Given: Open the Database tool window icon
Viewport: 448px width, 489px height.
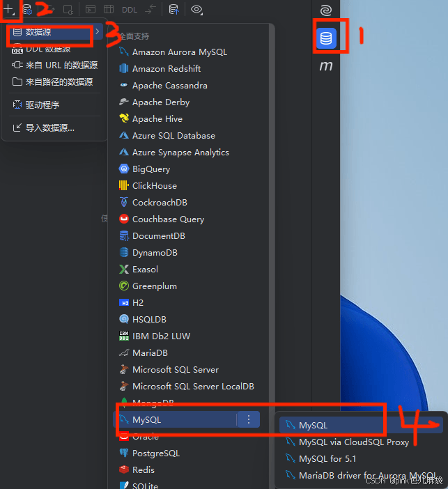Looking at the screenshot, I should 326,38.
